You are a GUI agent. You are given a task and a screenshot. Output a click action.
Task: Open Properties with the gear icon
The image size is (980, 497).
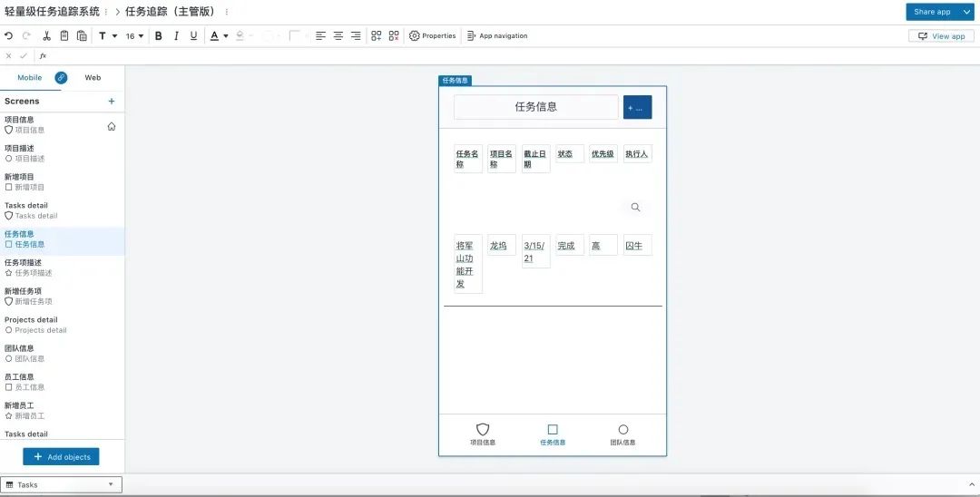[433, 36]
